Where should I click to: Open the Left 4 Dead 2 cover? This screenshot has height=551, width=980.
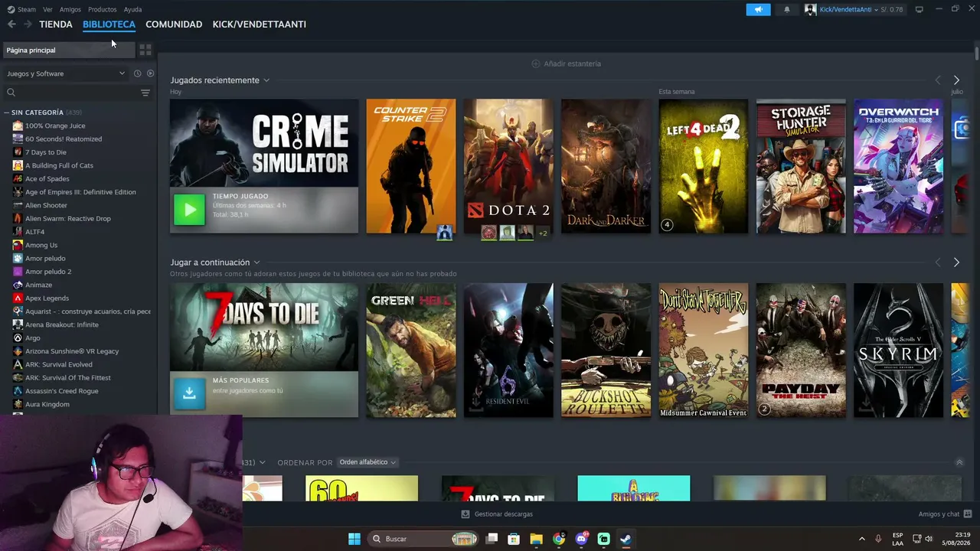[704, 166]
